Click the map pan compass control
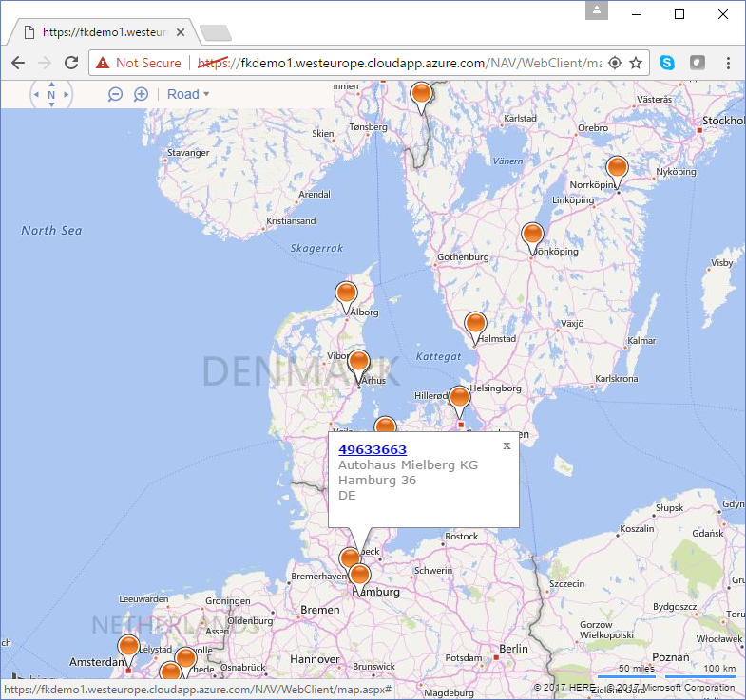The width and height of the screenshot is (746, 700). click(51, 94)
